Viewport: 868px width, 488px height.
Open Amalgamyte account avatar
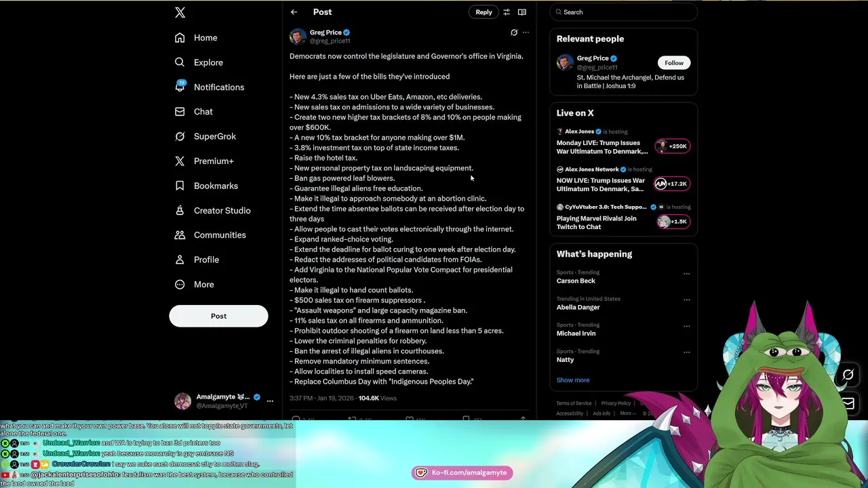tap(182, 401)
